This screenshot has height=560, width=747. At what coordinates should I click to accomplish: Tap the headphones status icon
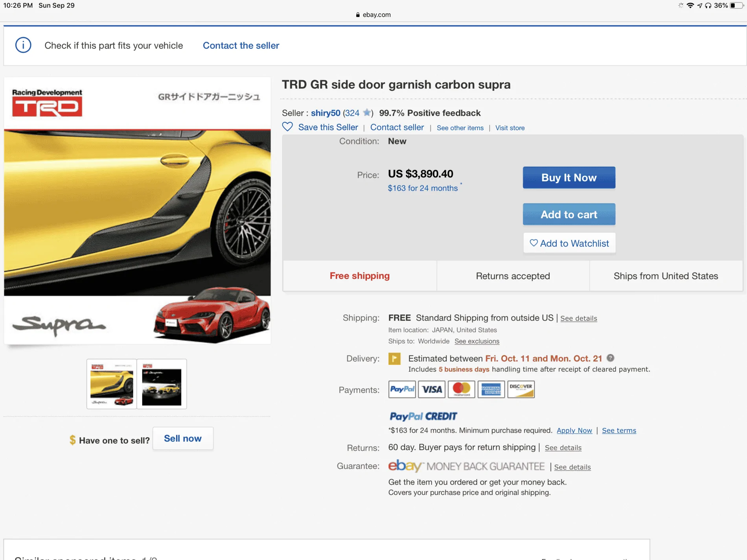708,6
